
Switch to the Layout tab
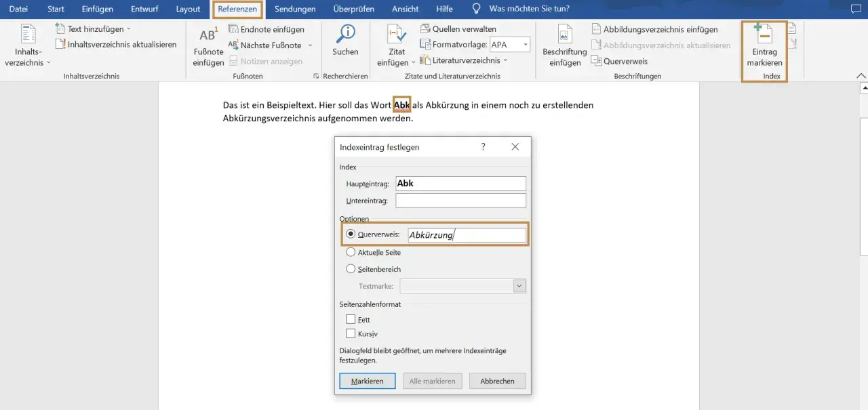pyautogui.click(x=188, y=9)
